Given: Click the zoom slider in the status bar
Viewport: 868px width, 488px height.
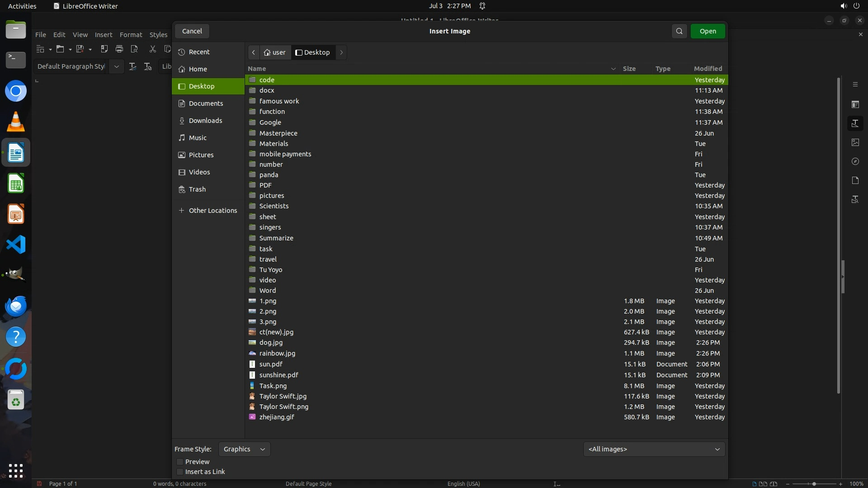Looking at the screenshot, I should pyautogui.click(x=814, y=484).
